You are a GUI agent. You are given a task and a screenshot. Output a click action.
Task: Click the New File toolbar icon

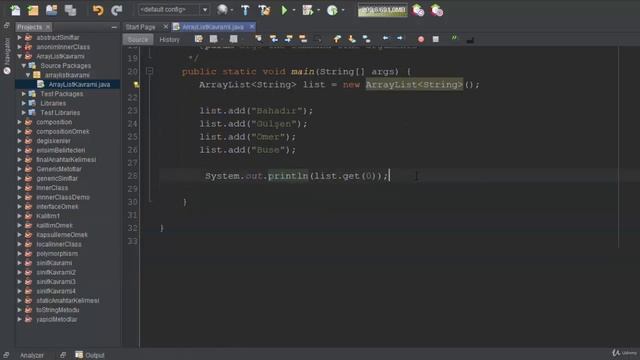tap(16, 10)
